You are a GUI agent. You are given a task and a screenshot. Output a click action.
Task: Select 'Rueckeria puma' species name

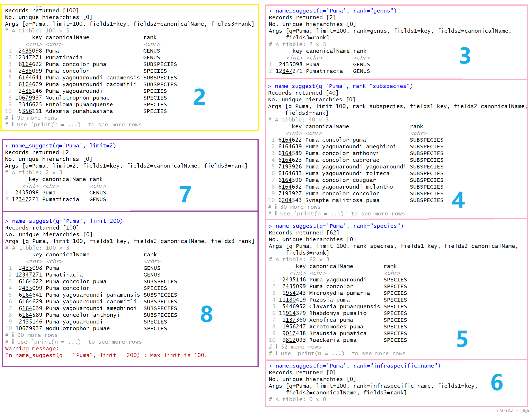pyautogui.click(x=333, y=340)
